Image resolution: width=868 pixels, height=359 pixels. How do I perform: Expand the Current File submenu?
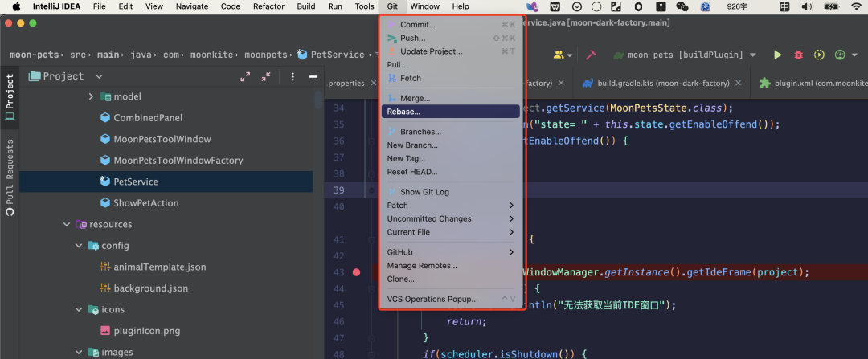click(x=451, y=232)
